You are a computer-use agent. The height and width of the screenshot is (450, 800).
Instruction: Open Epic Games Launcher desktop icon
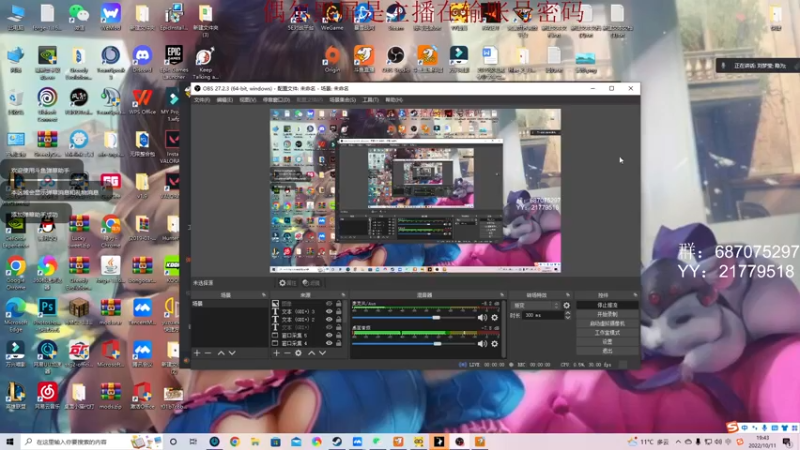click(x=173, y=61)
